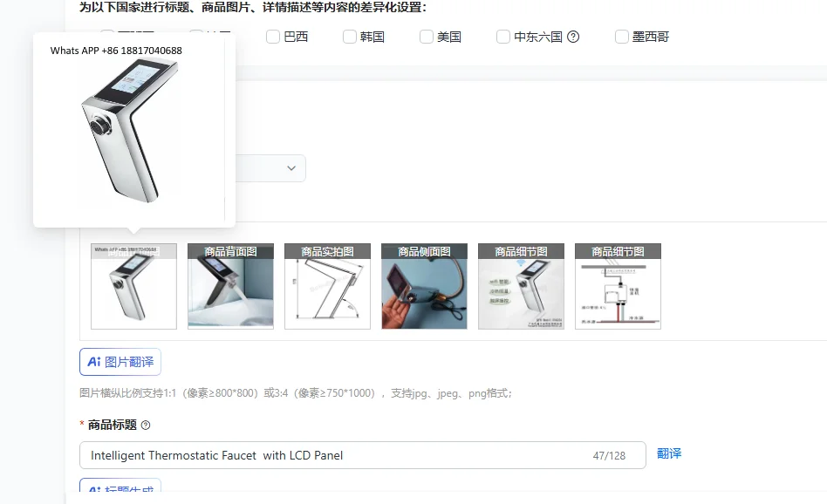Open the help icon beside 中东六国
This screenshot has height=504, width=827.
coord(574,37)
